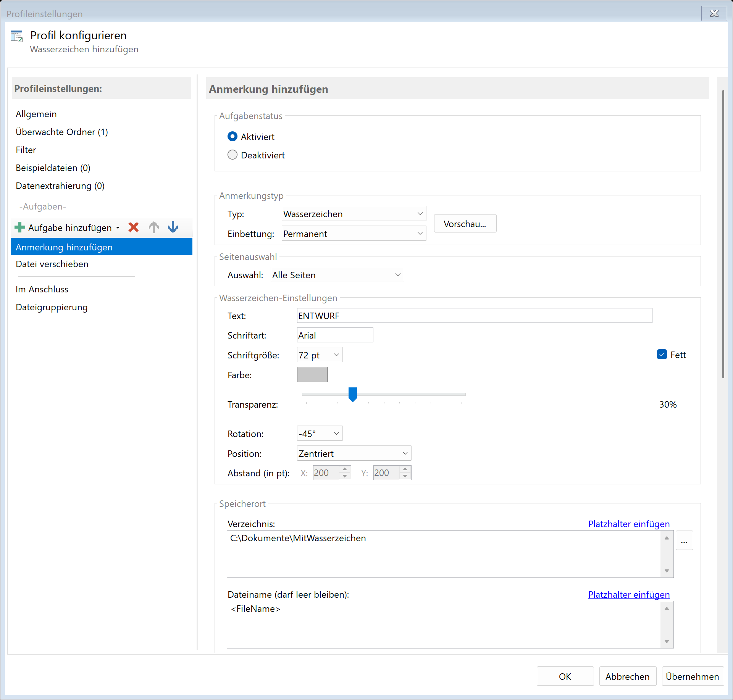Click Platzhalter einfügen link above Verzeichnis
Screen dimensions: 733x700
tap(628, 524)
